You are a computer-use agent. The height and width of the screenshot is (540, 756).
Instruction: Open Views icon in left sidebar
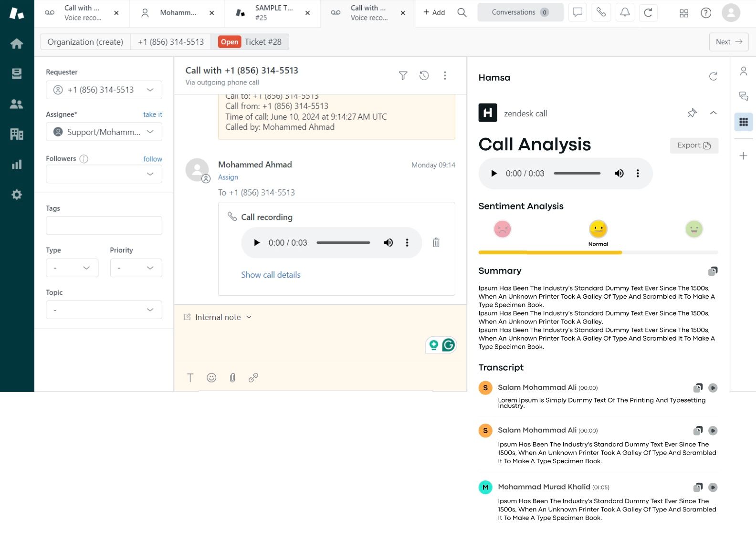tap(17, 73)
